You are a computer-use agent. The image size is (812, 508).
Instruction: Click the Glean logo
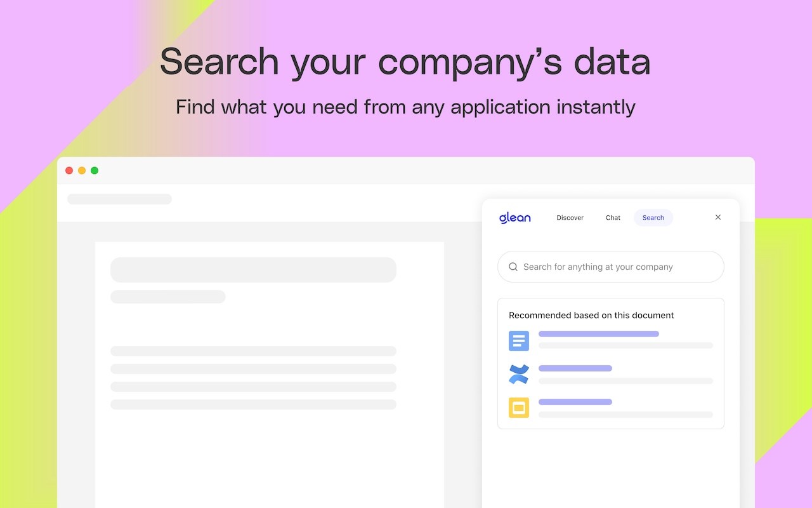click(x=514, y=218)
